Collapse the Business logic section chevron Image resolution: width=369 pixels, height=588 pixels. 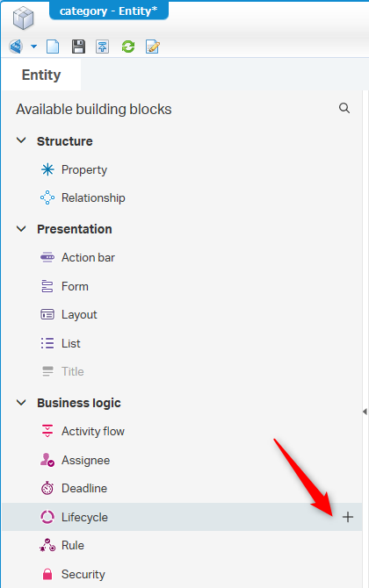21,402
